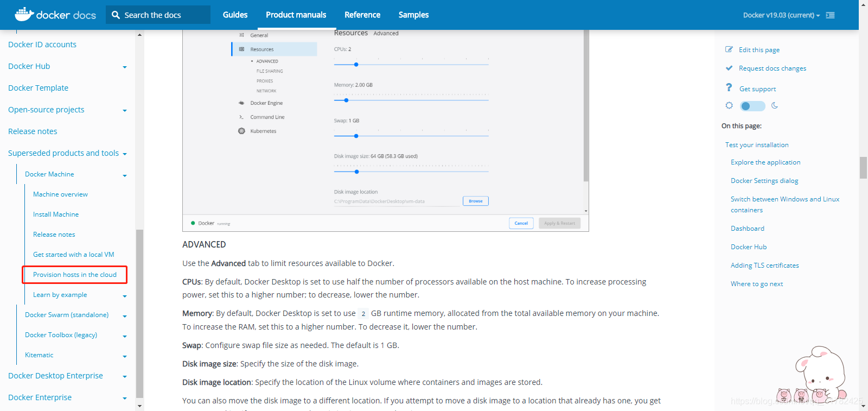The height and width of the screenshot is (411, 868).
Task: Click the Kubernetes icon in settings screenshot
Action: [241, 131]
